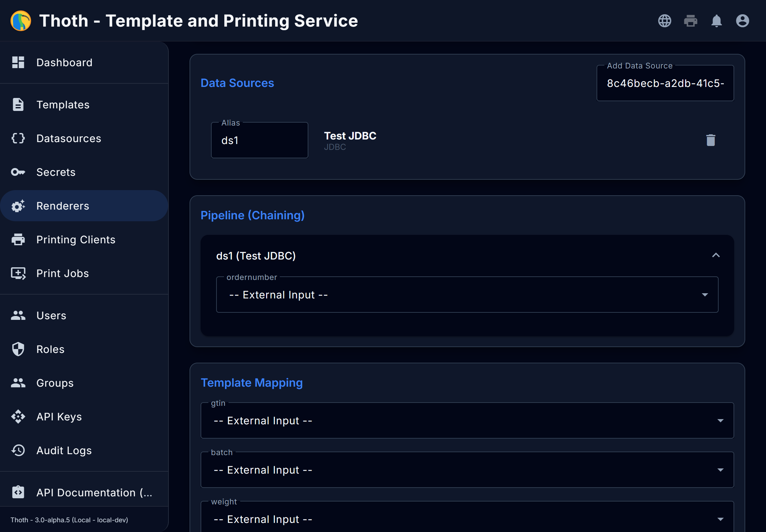766x532 pixels.
Task: Open the weight mapping dropdown
Action: [467, 517]
